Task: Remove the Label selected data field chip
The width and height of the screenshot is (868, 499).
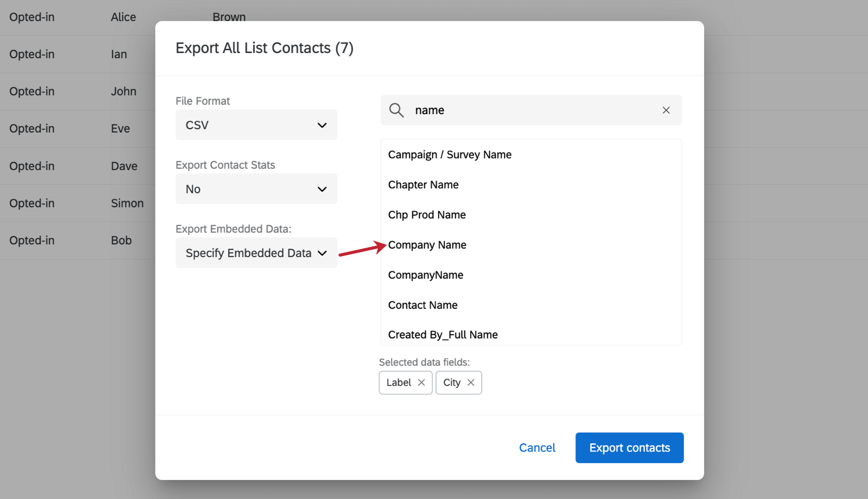Action: click(x=422, y=382)
